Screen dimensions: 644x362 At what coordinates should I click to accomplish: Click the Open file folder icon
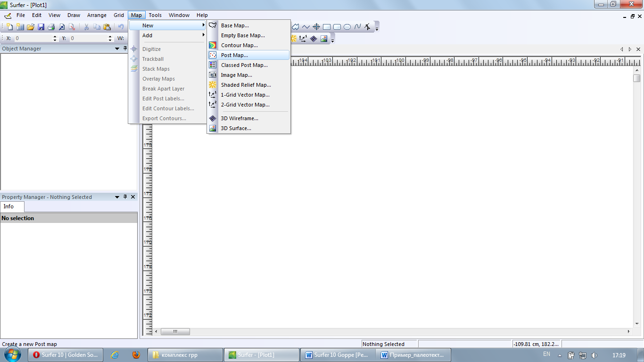point(31,26)
